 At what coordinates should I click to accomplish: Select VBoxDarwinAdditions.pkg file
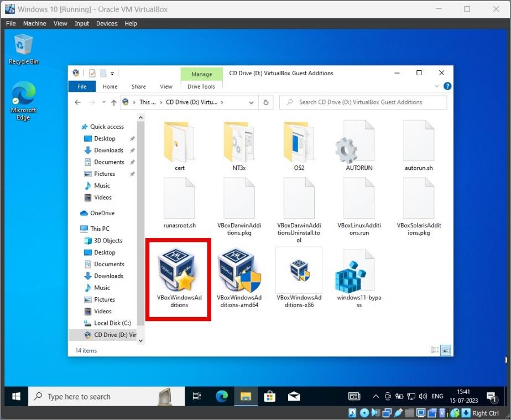point(239,198)
